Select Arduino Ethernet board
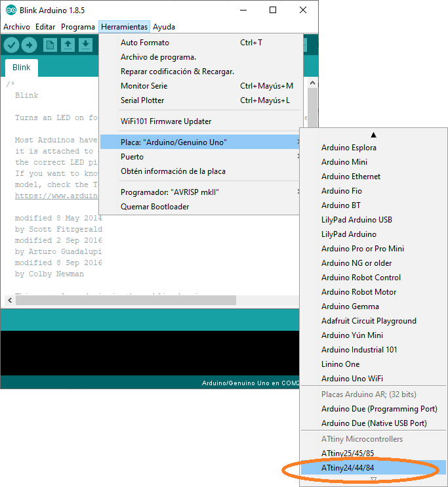The height and width of the screenshot is (487, 448). click(x=373, y=177)
